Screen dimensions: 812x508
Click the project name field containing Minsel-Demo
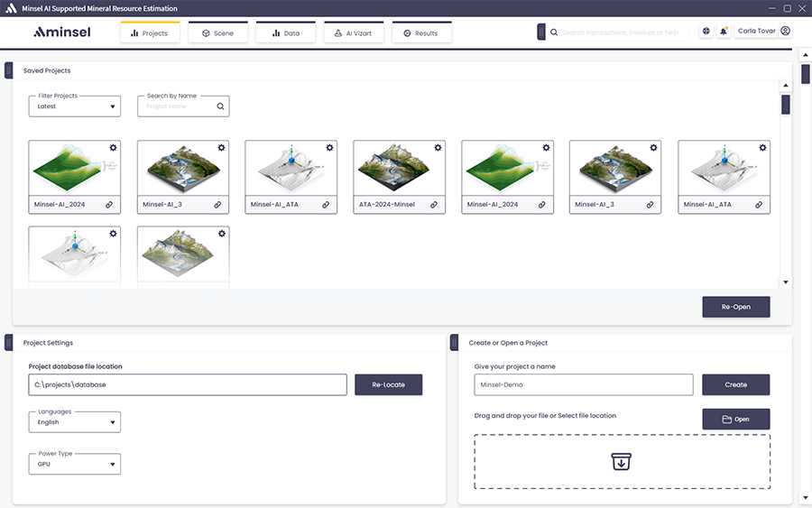[583, 384]
